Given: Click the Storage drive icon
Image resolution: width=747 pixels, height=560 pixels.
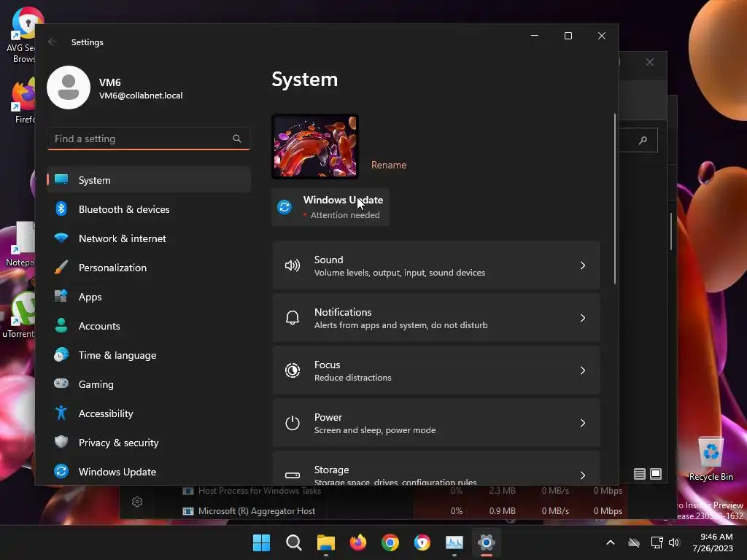Looking at the screenshot, I should pyautogui.click(x=293, y=475).
